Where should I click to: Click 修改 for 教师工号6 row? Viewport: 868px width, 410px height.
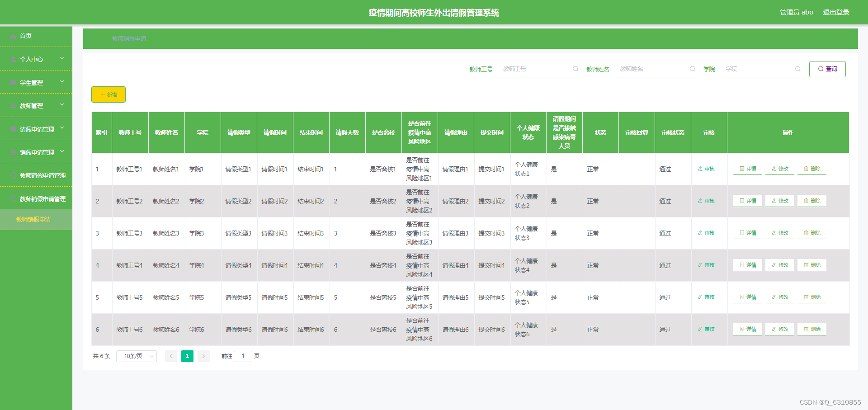(780, 329)
